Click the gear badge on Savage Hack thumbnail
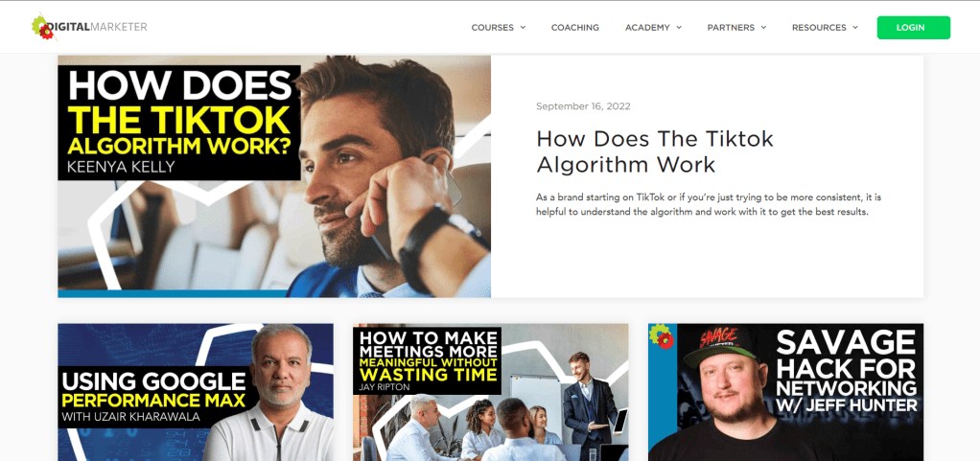 pos(662,336)
